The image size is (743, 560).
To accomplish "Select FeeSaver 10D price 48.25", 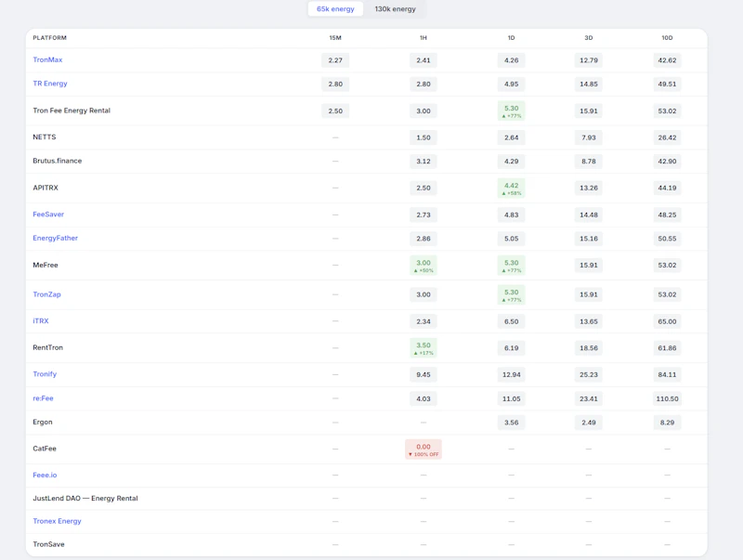I will [667, 215].
